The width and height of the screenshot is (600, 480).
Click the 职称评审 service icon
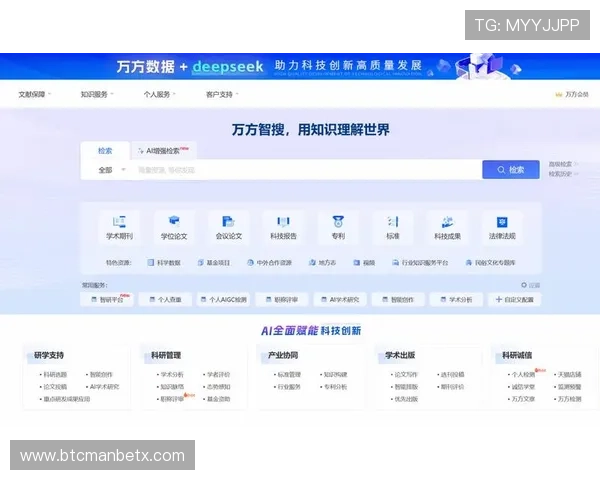pos(269,299)
